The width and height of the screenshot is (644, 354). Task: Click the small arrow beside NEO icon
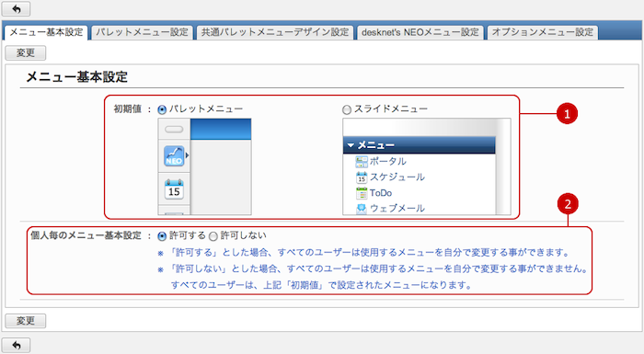pyautogui.click(x=188, y=155)
